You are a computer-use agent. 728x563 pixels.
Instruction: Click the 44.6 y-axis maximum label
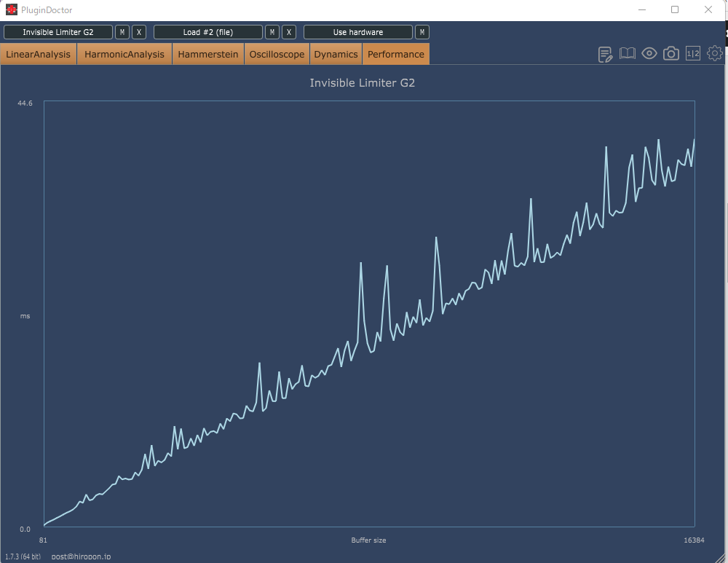point(25,103)
